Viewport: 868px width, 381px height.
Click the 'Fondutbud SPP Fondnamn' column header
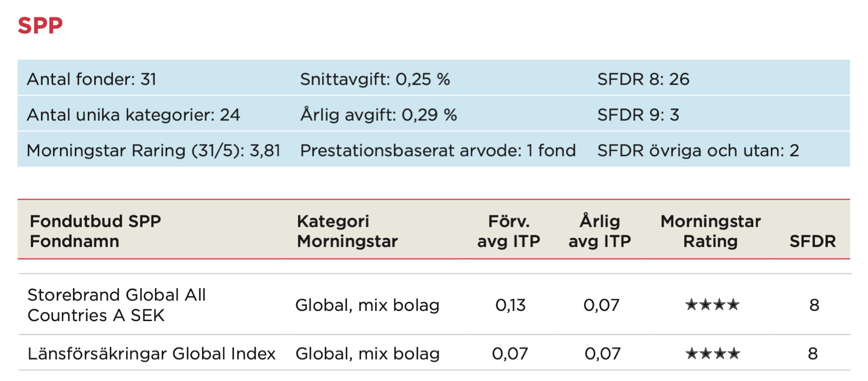point(95,231)
